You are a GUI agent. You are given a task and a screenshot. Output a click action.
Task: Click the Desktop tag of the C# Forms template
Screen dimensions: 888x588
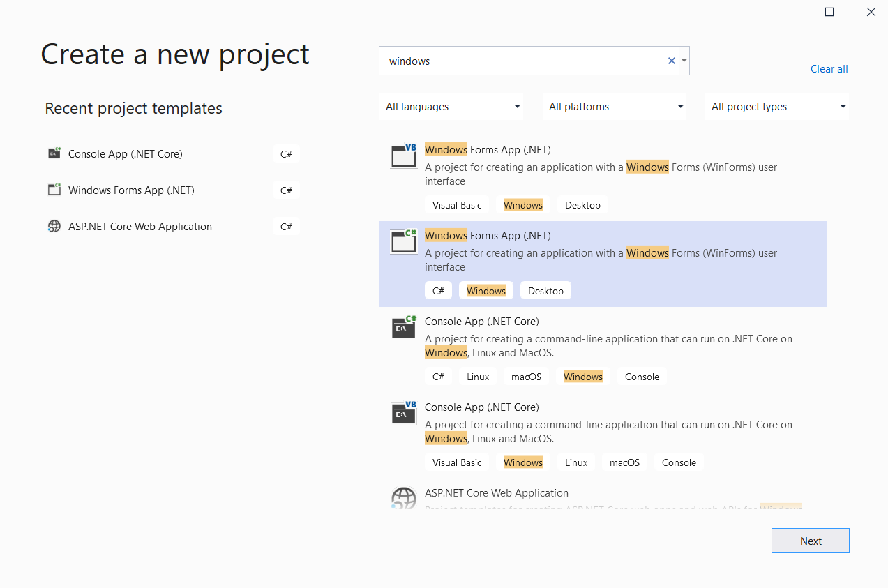click(545, 291)
